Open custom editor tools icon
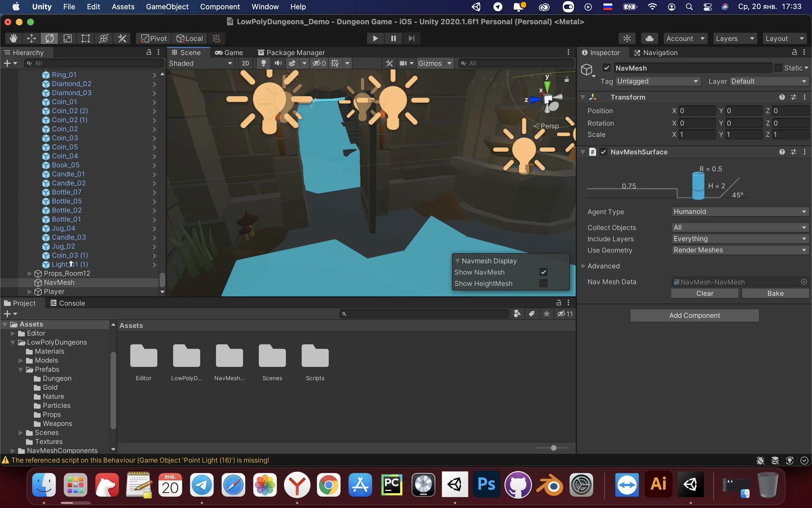Viewport: 812px width, 508px height. pyautogui.click(x=122, y=38)
